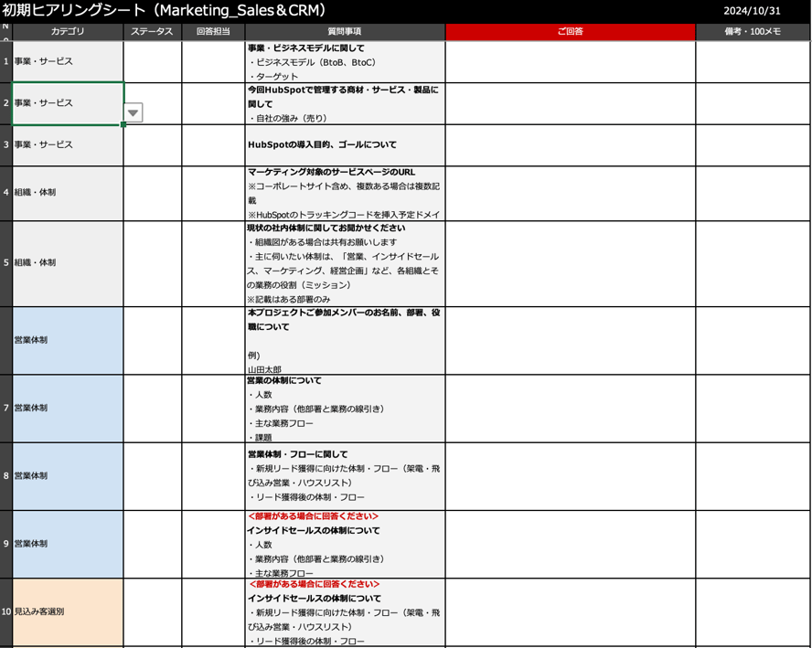
Task: Select the 見込み客選別 category cell
Action: tap(68, 611)
